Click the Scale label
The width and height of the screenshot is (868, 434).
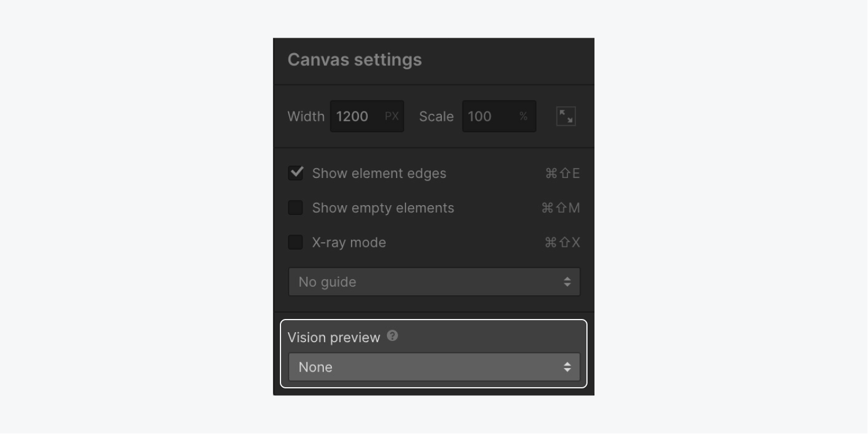click(x=436, y=116)
